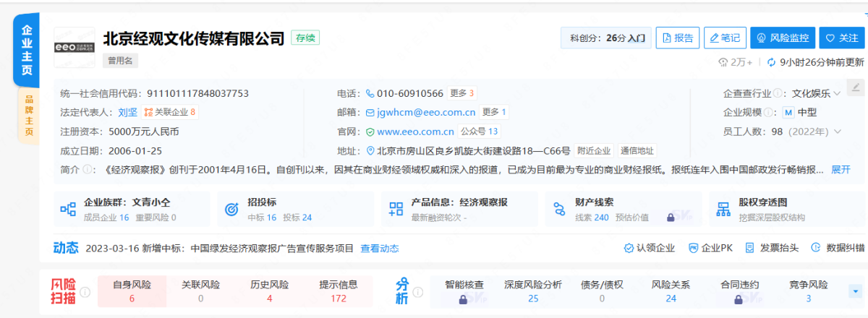Click the pencil edit icon near the industry row

(x=856, y=87)
